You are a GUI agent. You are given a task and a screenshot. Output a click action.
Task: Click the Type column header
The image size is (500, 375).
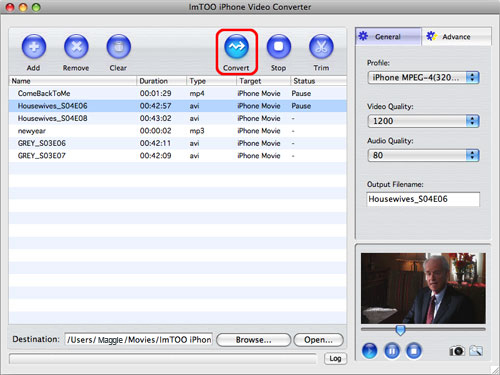[211, 81]
